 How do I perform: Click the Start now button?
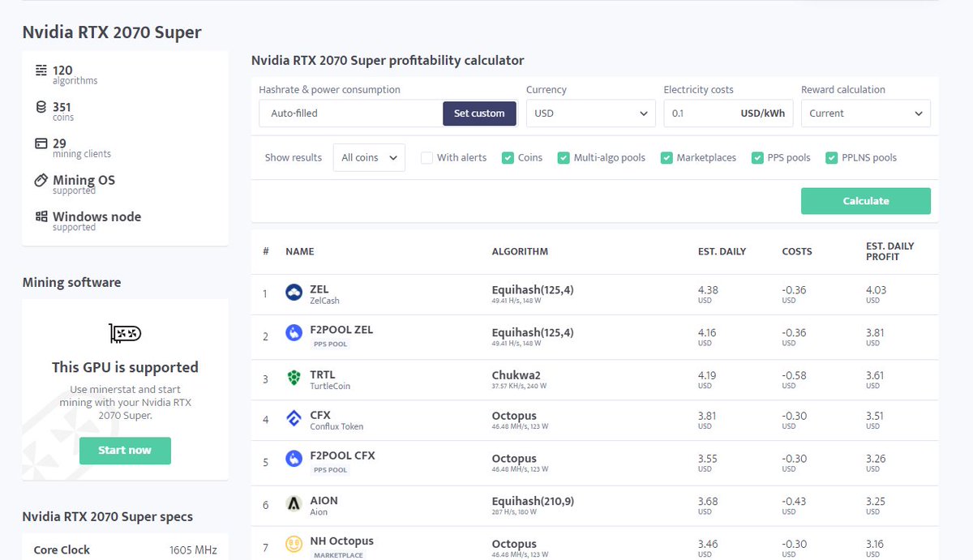125,451
